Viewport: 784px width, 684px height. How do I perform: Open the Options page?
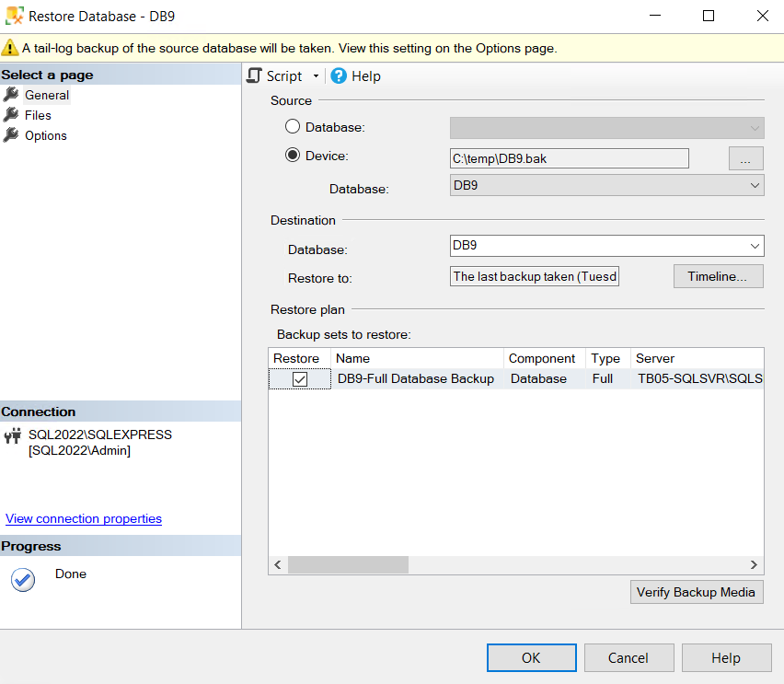click(45, 135)
